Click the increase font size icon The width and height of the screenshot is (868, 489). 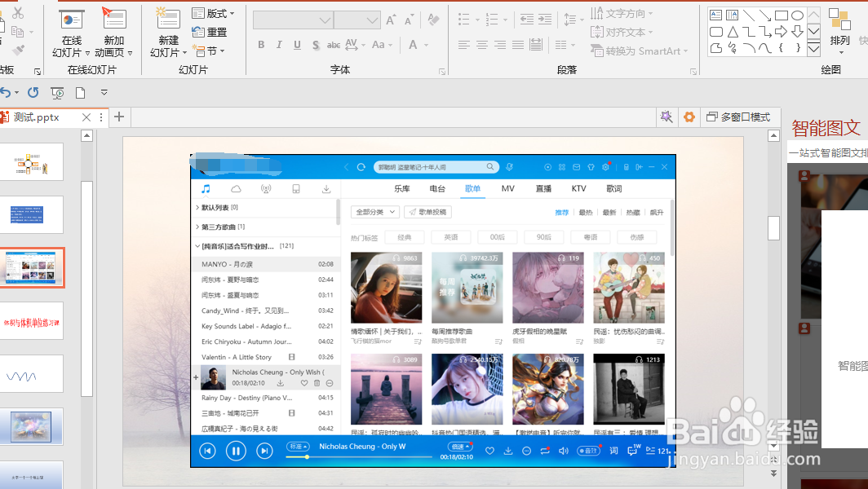click(391, 20)
